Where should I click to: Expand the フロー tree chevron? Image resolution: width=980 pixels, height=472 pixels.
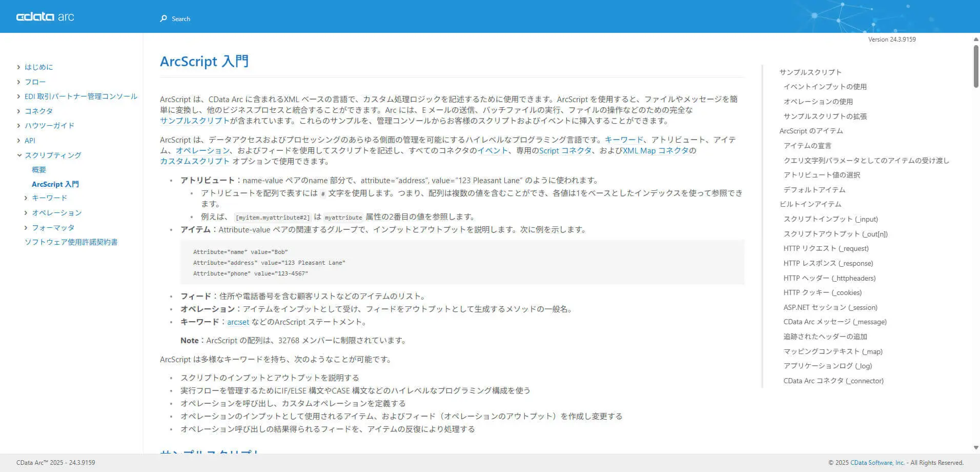click(x=19, y=82)
